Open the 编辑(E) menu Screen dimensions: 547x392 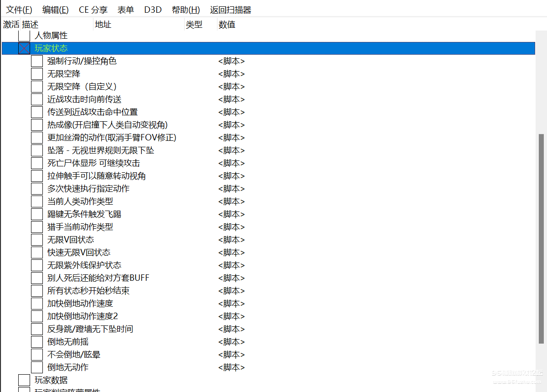[55, 10]
